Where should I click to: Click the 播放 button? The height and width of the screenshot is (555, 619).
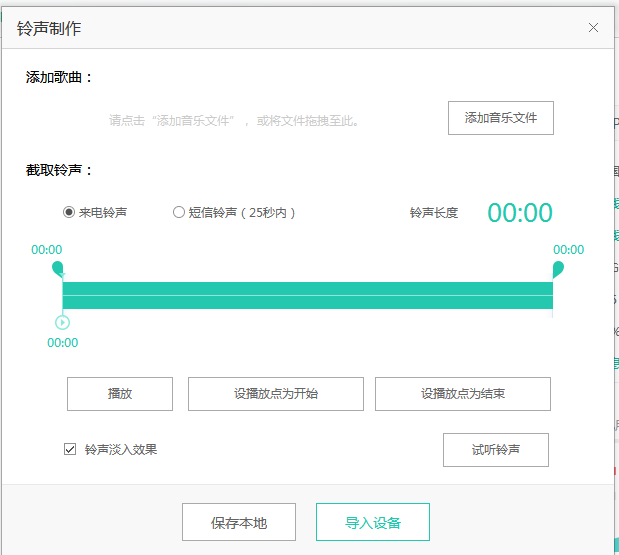tap(120, 394)
